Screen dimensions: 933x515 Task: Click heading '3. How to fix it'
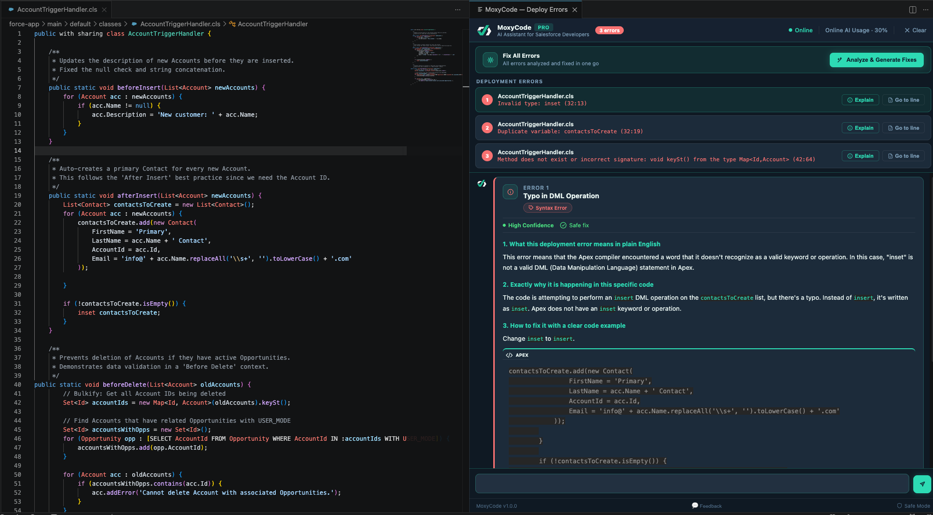(564, 325)
